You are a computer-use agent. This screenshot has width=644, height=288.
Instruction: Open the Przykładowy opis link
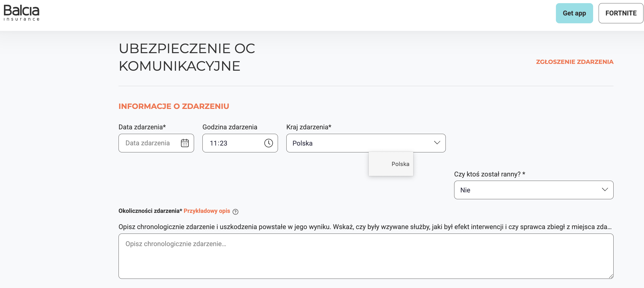click(x=207, y=211)
